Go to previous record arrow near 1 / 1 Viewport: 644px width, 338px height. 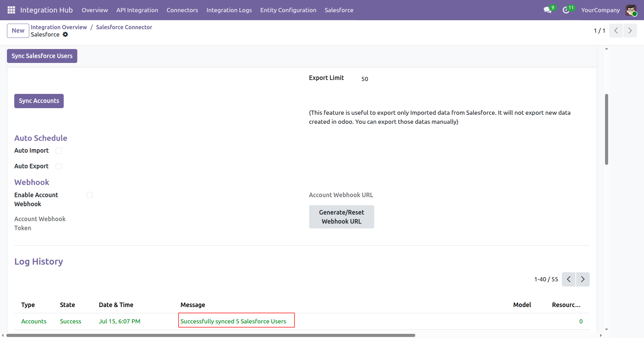[616, 31]
